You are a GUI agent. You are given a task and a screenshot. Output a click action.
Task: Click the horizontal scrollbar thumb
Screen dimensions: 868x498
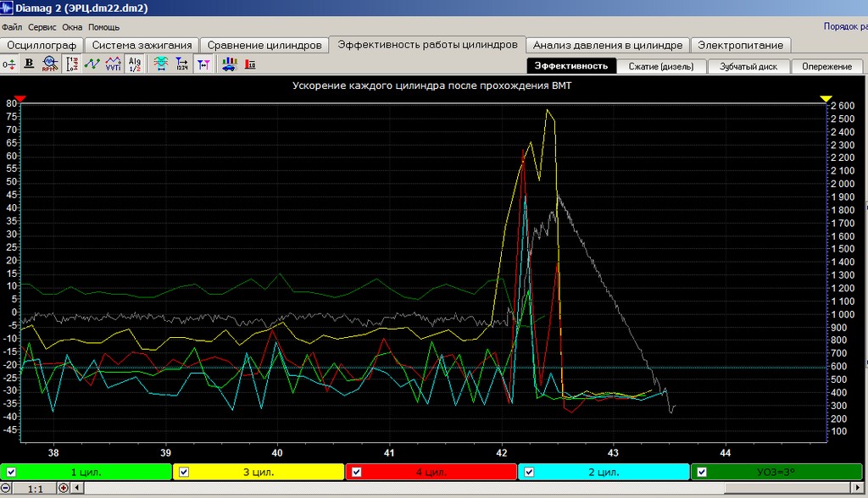click(787, 488)
